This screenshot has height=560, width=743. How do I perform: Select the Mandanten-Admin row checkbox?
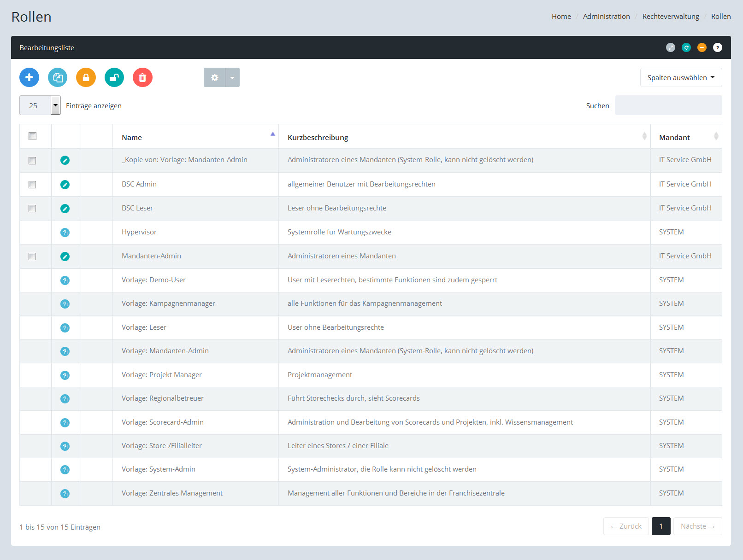tap(32, 257)
